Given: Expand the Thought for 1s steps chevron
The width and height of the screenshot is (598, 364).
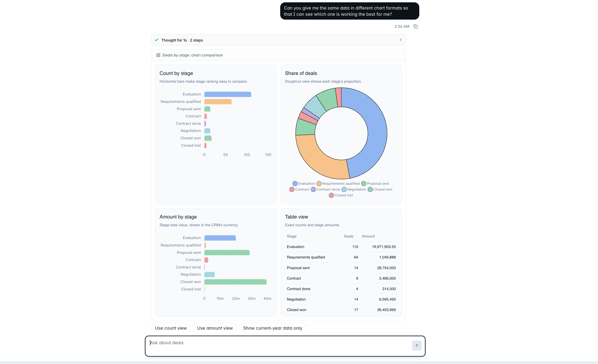Looking at the screenshot, I should coord(400,40).
